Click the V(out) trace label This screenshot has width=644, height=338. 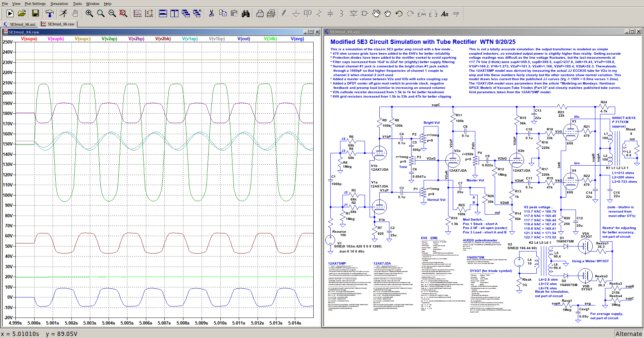[244, 39]
